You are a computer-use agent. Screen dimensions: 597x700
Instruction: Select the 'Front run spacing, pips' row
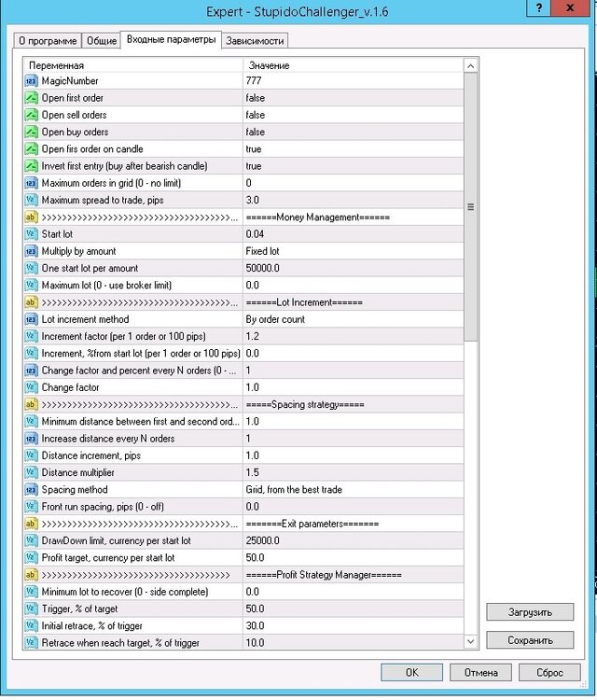point(243,506)
